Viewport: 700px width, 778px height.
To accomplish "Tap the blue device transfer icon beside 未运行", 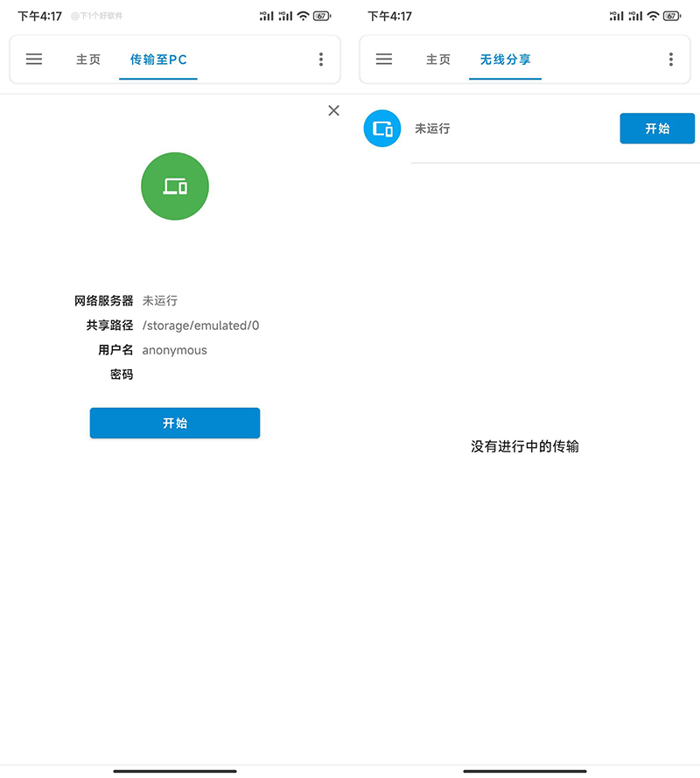I will (381, 128).
